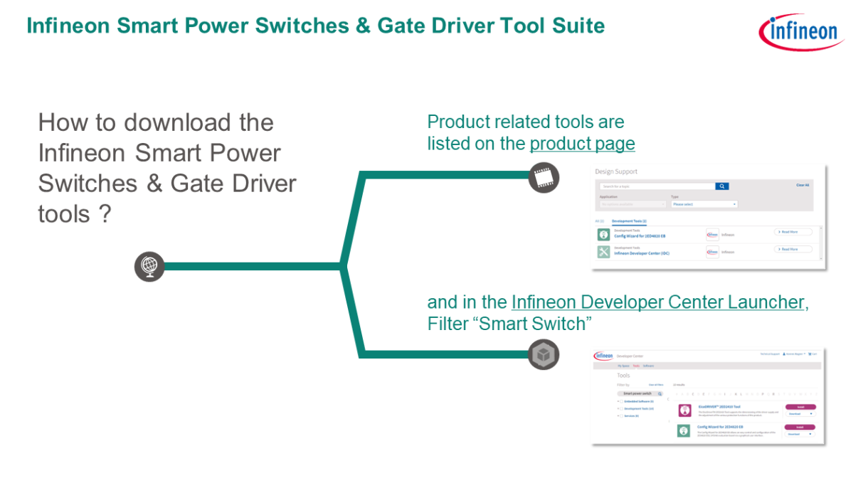Click the chip icon on upper branch
Viewport: 868px width, 488px height.
tap(544, 177)
